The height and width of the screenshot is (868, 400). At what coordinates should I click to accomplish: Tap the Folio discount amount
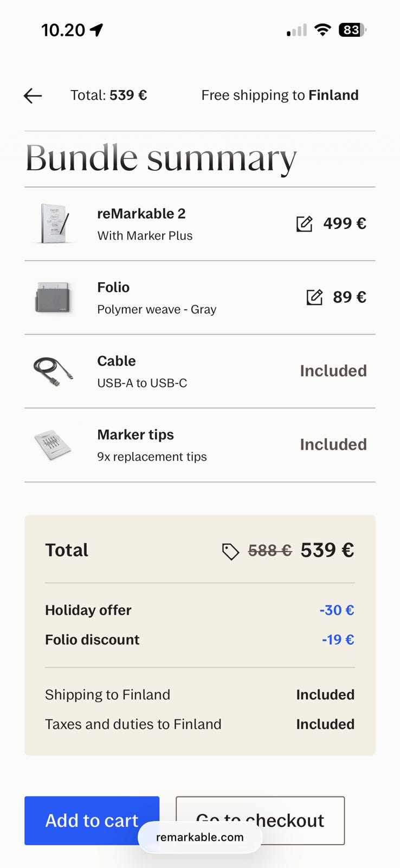338,640
